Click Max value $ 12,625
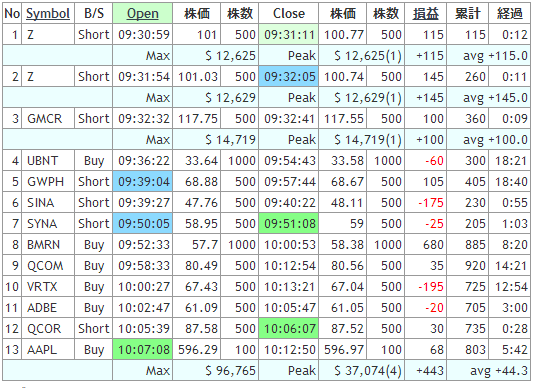This screenshot has height=388, width=536. click(x=216, y=55)
